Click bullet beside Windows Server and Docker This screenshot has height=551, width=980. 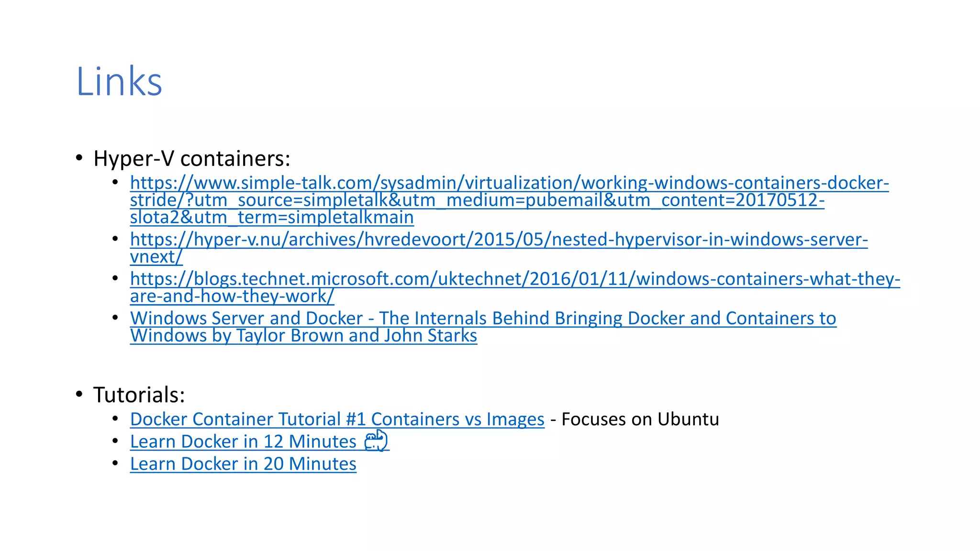coord(115,318)
